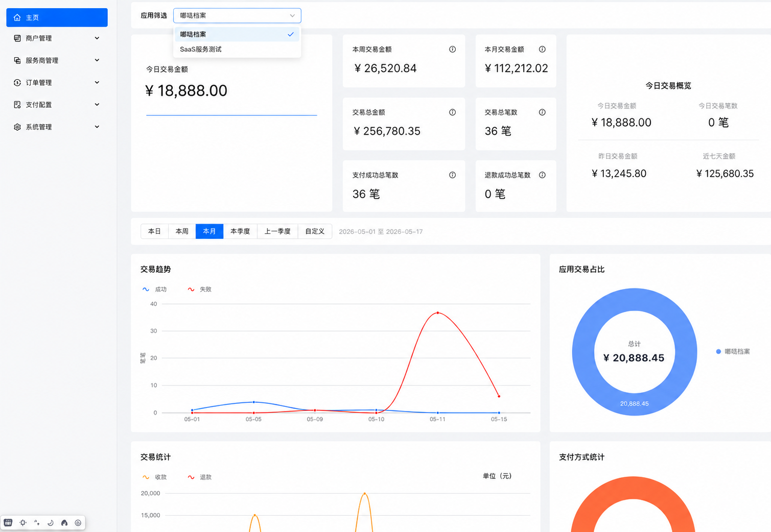Click the info icon on 交易总笔数
Viewport: 771px width, 532px height.
[x=542, y=112]
